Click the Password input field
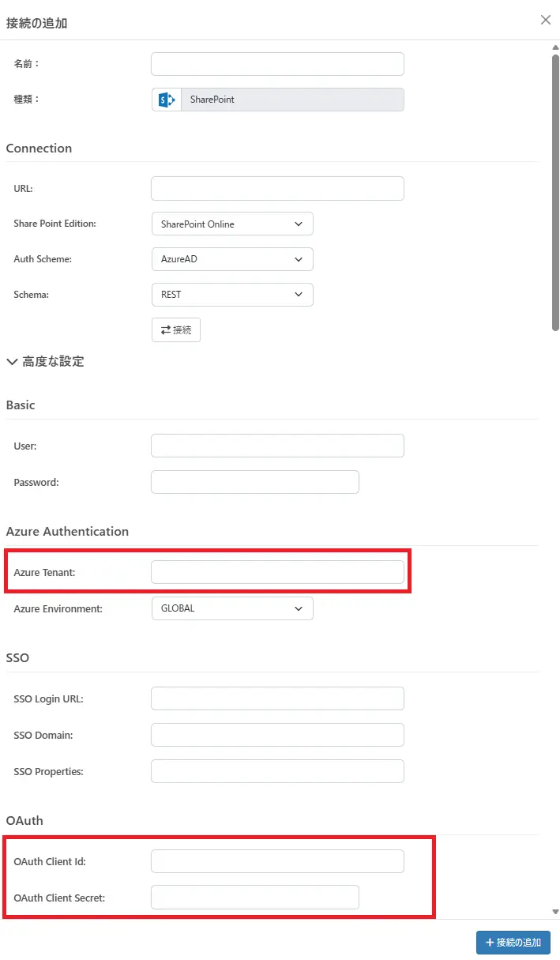 pos(254,482)
